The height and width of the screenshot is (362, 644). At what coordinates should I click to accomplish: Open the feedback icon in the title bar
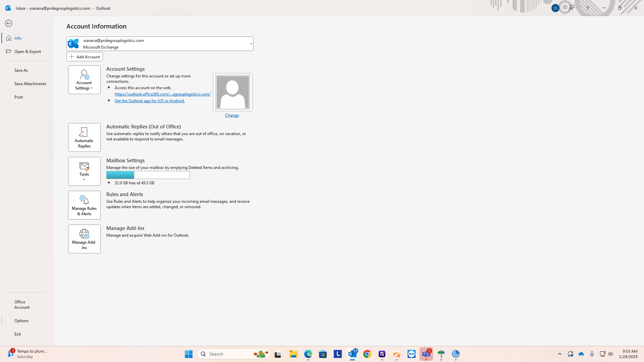[x=572, y=8]
